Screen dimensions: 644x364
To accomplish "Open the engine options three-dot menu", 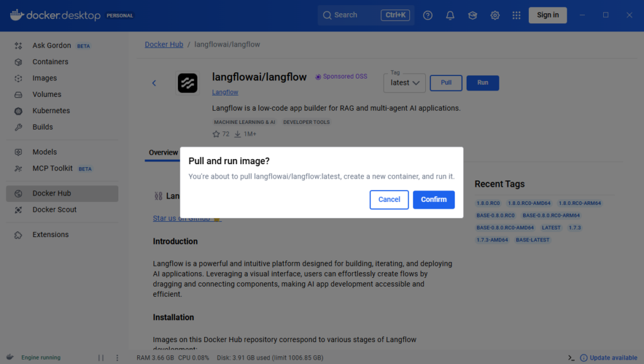I will pyautogui.click(x=117, y=357).
